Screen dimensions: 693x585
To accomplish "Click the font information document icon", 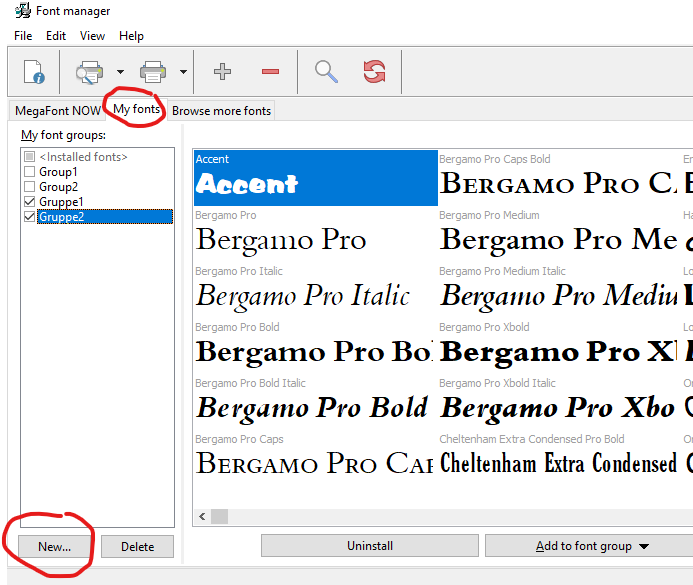I will (33, 72).
